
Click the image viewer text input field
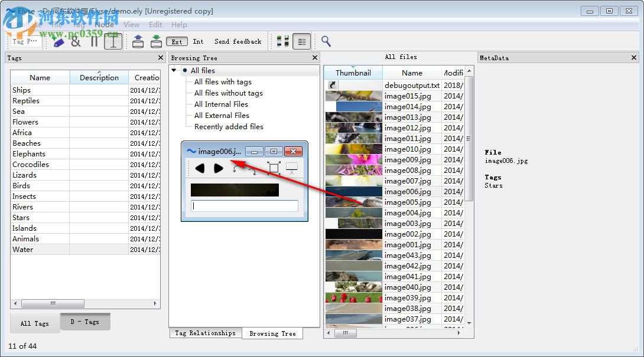[245, 206]
